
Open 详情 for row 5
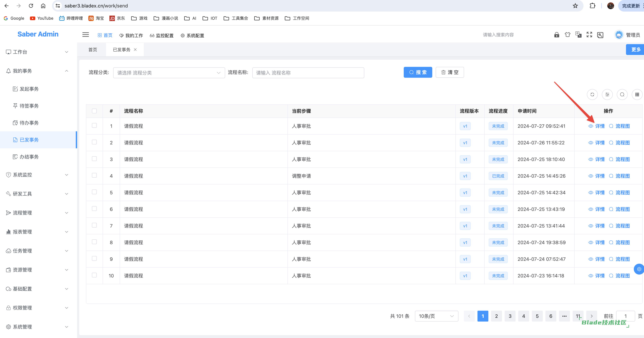(596, 193)
